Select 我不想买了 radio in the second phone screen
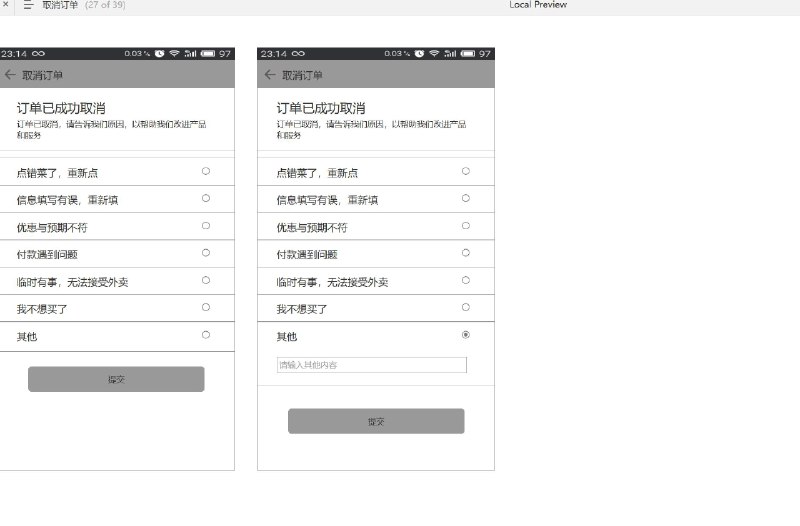 pos(466,307)
